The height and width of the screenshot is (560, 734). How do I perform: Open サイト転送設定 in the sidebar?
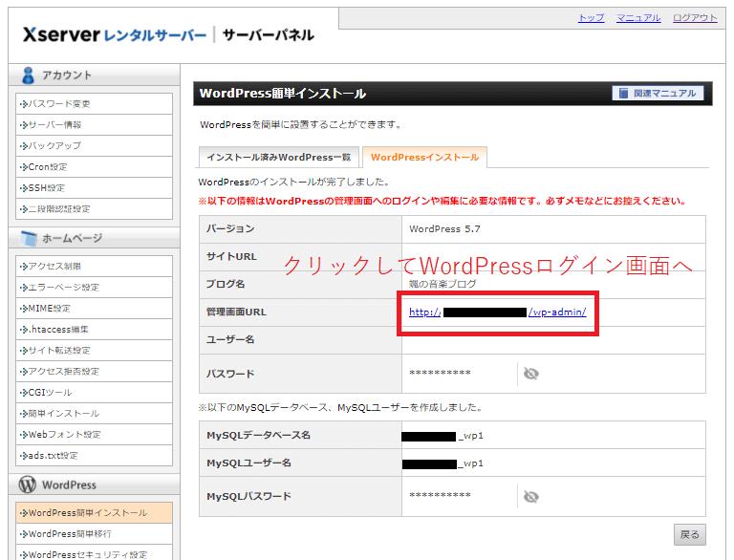[x=94, y=350]
